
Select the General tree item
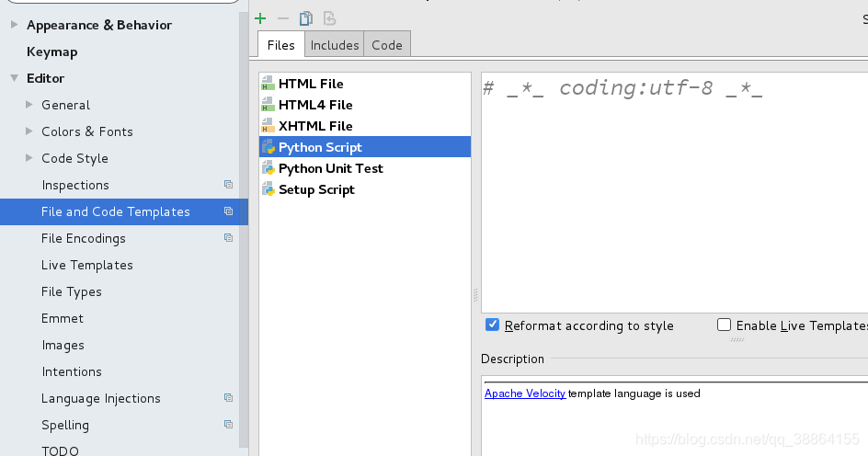65,105
